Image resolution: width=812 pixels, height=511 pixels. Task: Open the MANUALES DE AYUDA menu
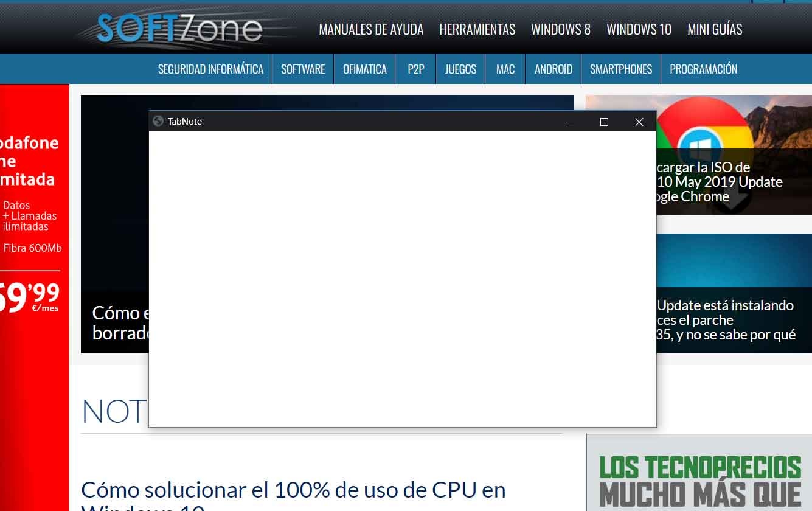pos(371,29)
